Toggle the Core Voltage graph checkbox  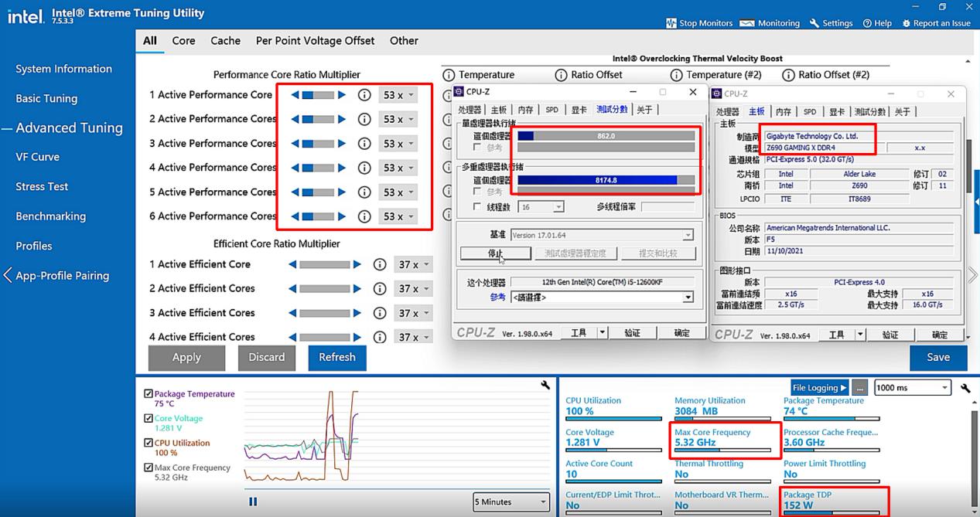pyautogui.click(x=149, y=419)
